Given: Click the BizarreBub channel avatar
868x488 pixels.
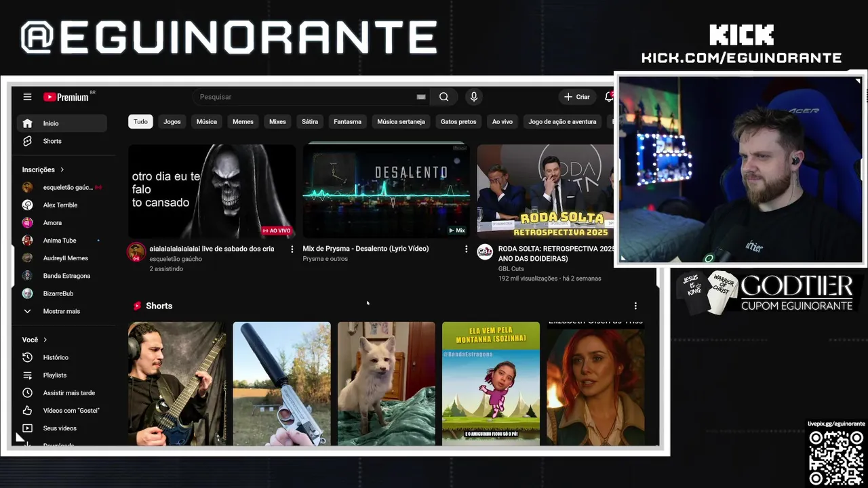Looking at the screenshot, I should (x=27, y=293).
